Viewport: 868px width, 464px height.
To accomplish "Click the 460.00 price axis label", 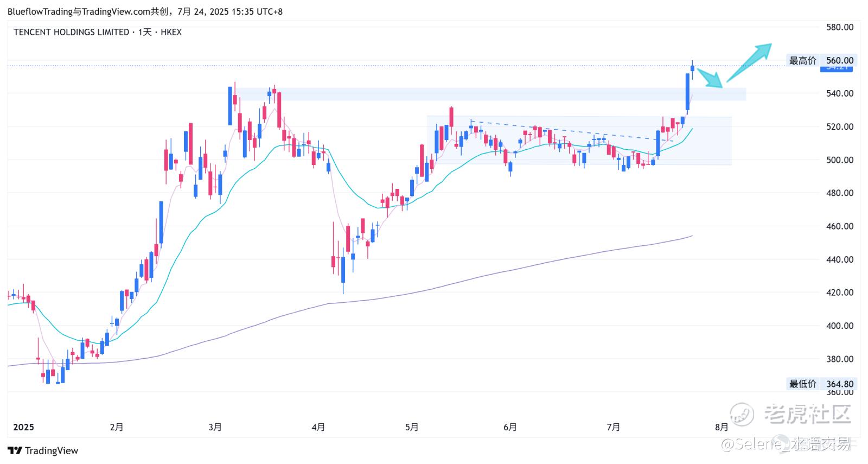I will click(x=840, y=226).
